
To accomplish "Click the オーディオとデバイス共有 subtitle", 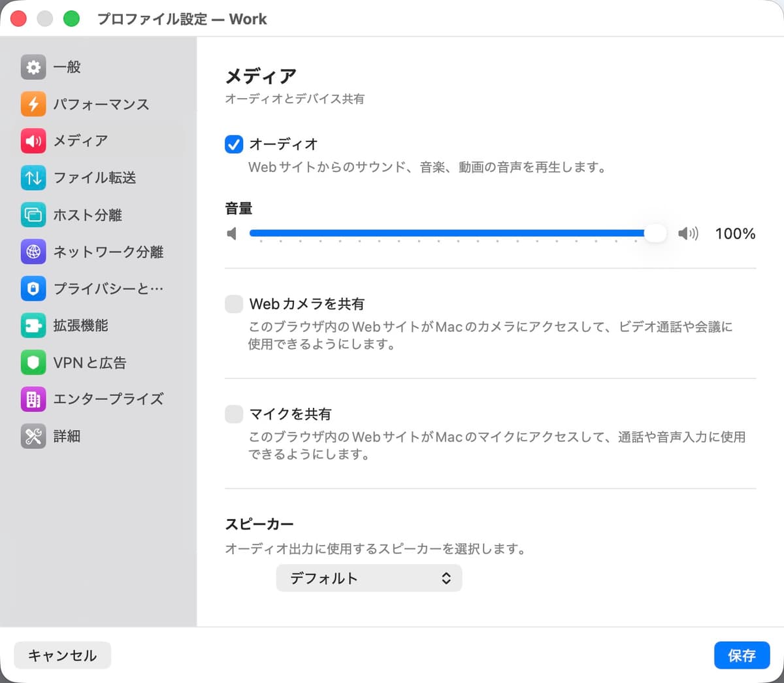I will pos(295,99).
